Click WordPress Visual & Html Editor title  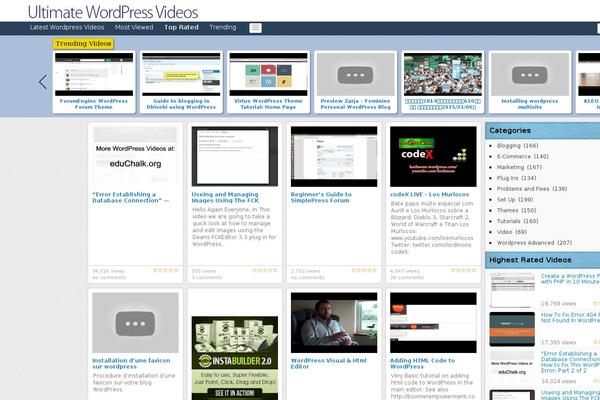329,364
